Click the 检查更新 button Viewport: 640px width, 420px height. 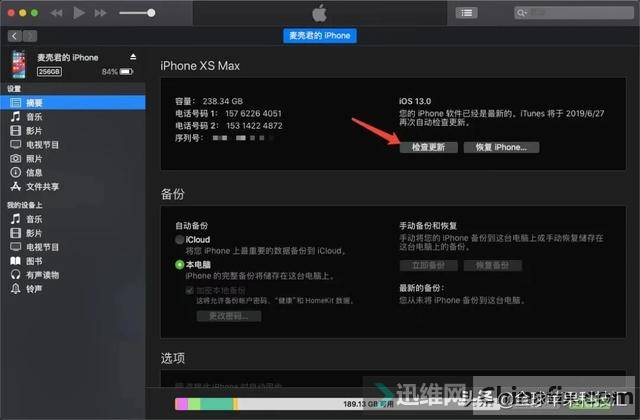428,147
